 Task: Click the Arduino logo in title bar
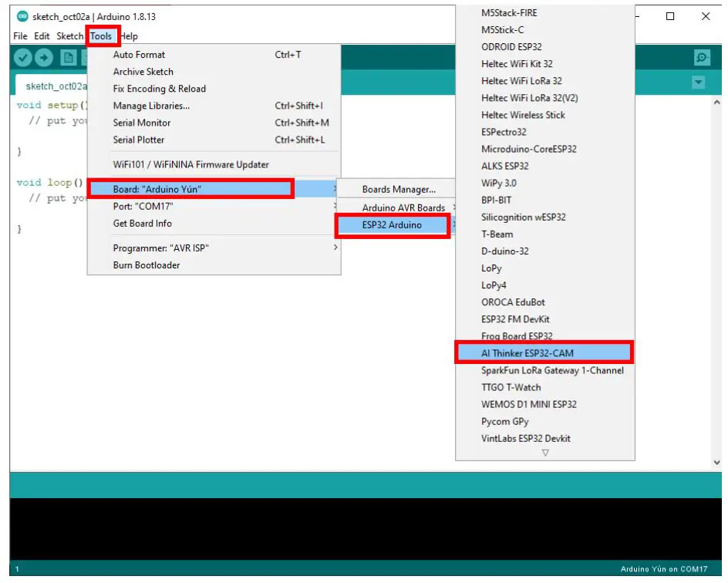22,16
